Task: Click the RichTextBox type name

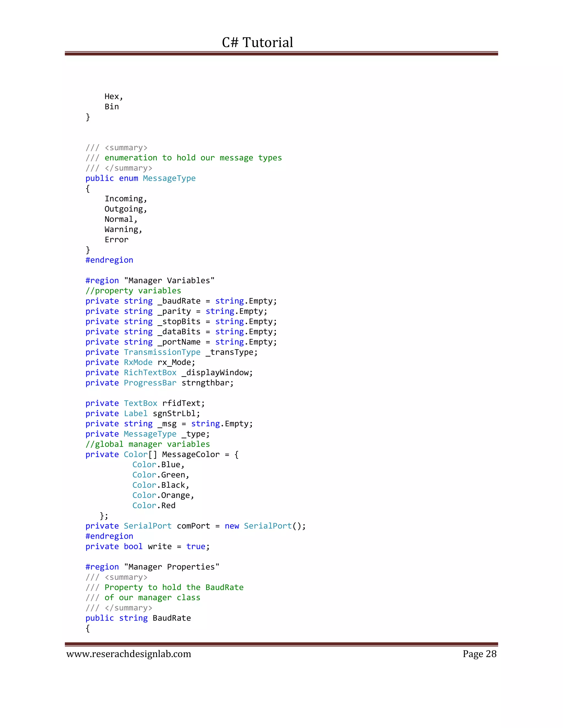Action: click(x=150, y=373)
